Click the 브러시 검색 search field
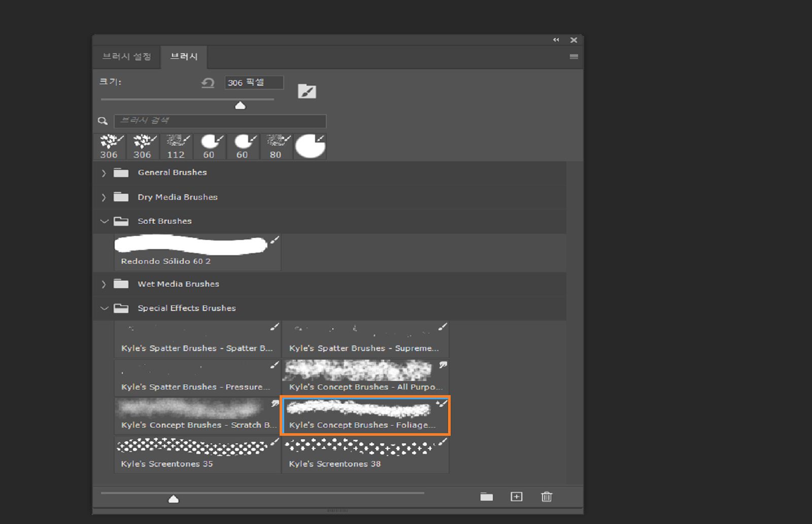This screenshot has height=524, width=812. pos(220,121)
